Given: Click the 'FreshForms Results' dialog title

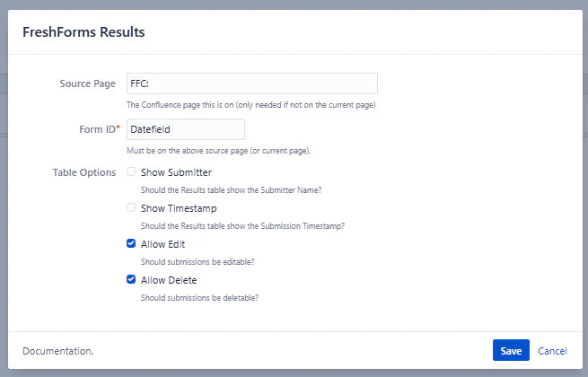Looking at the screenshot, I should [83, 32].
